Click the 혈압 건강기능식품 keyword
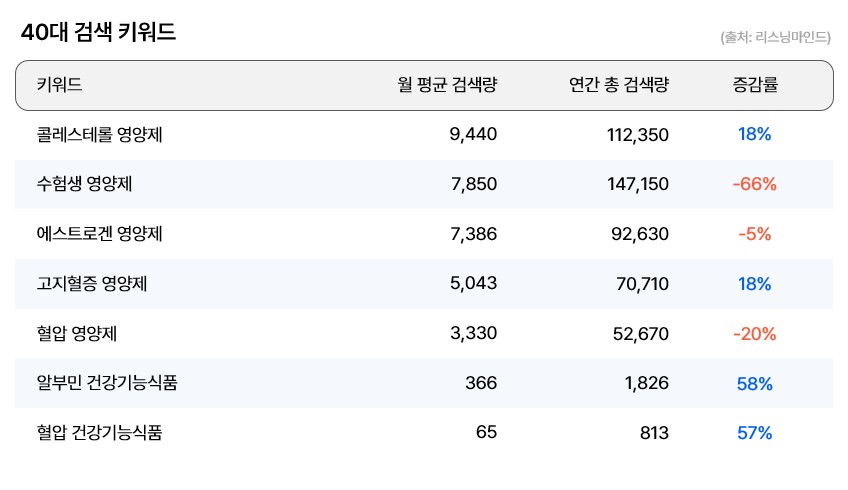 point(99,433)
